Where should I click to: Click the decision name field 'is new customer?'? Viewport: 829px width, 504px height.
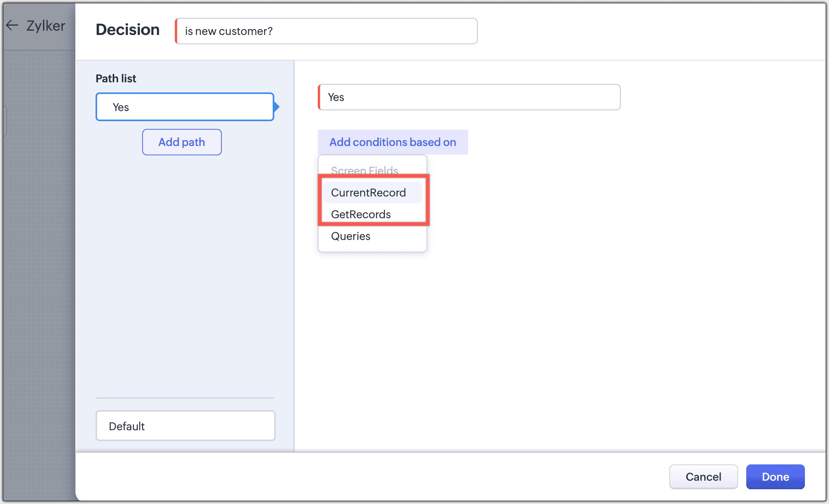(326, 31)
